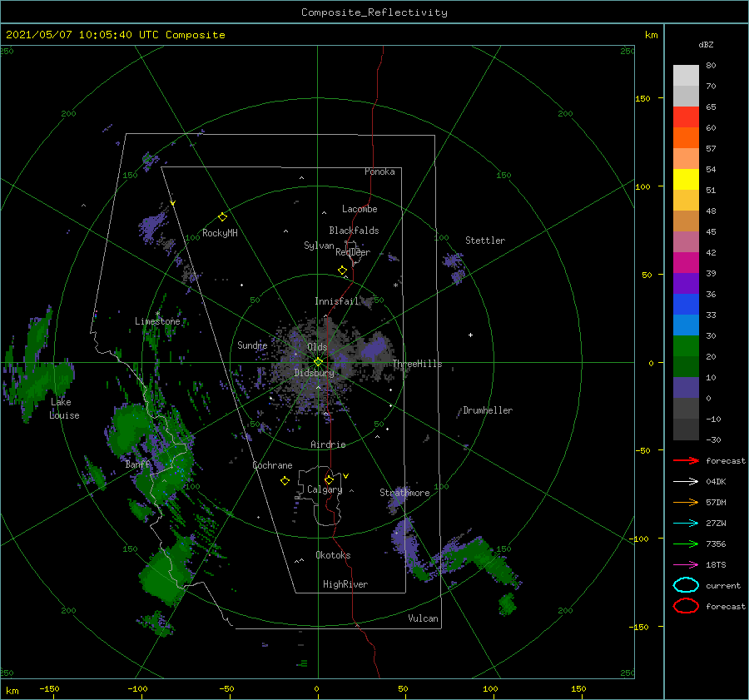Click the RockyMH label
749x700 pixels.
[x=220, y=233]
